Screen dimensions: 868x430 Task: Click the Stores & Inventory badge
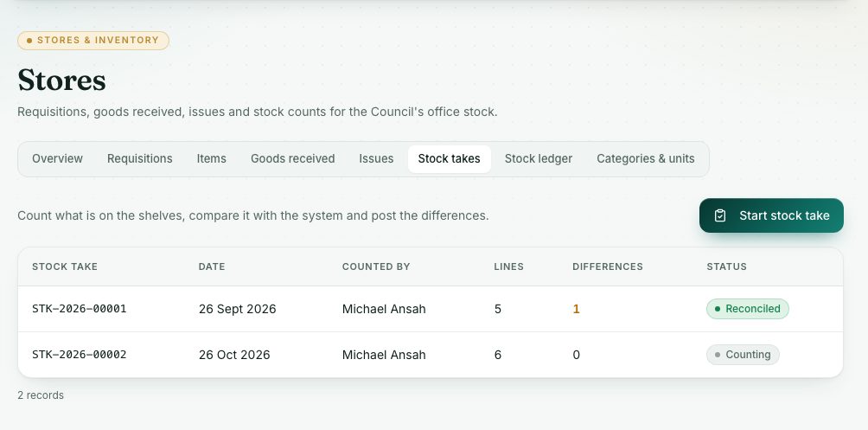point(93,41)
